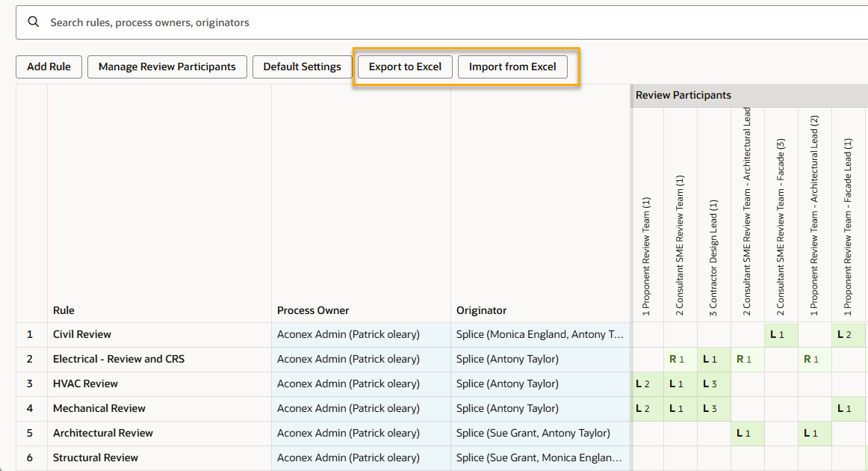
Task: Open Manage Review Participants
Action: coord(167,67)
